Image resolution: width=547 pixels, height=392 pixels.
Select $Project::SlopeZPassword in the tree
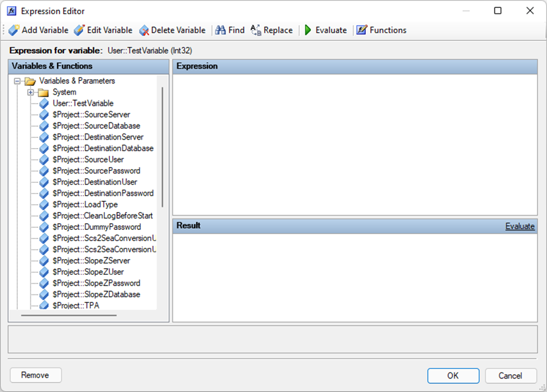pyautogui.click(x=96, y=283)
